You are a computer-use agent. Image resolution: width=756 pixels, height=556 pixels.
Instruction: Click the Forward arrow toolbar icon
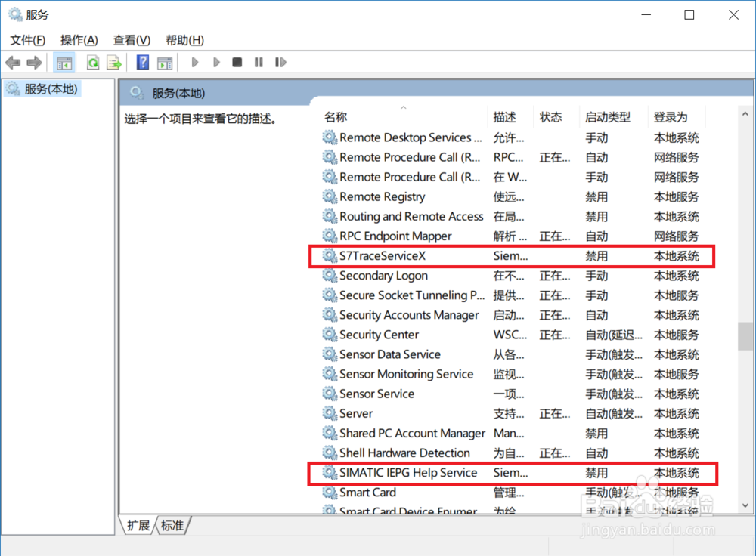pyautogui.click(x=34, y=62)
